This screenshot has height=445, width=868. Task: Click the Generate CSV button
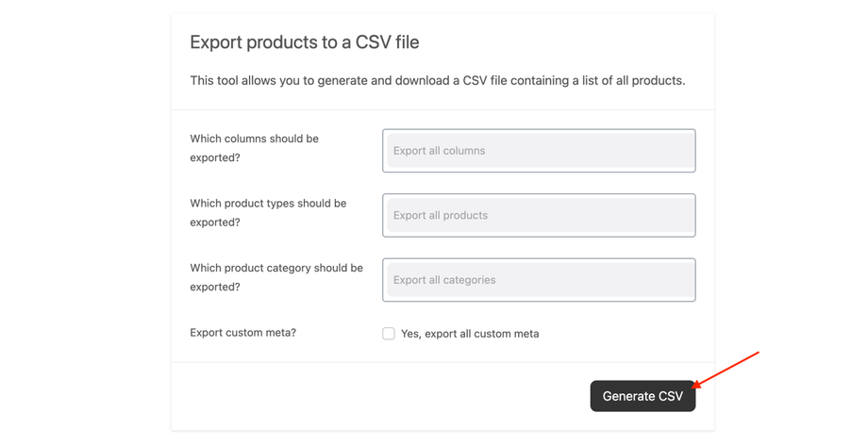pyautogui.click(x=643, y=396)
